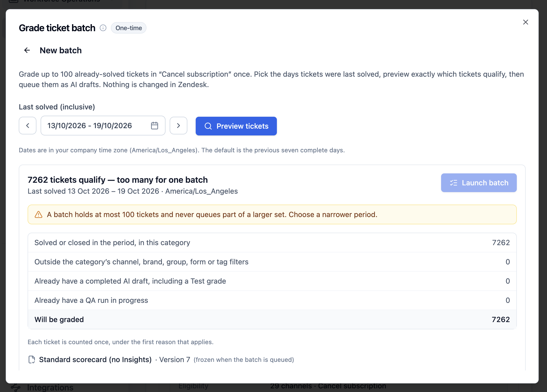This screenshot has width=547, height=392.
Task: Close the Grade ticket batch dialog
Action: [525, 22]
